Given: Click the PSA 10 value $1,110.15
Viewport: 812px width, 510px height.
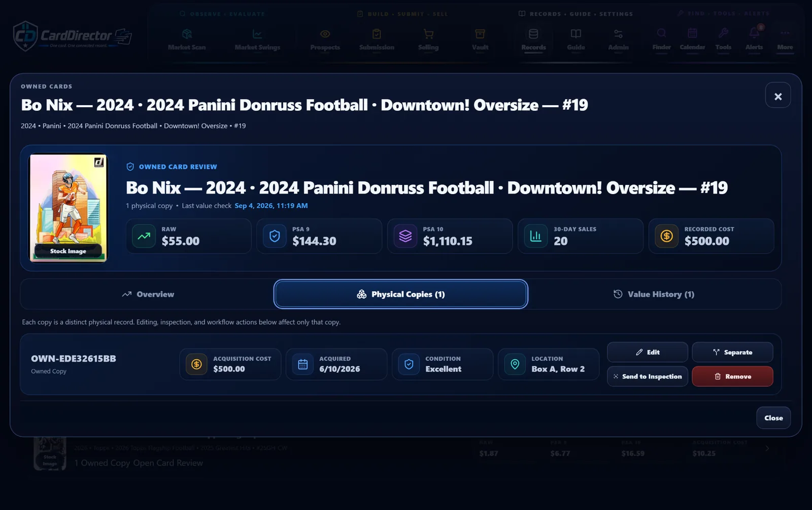Looking at the screenshot, I should [448, 241].
